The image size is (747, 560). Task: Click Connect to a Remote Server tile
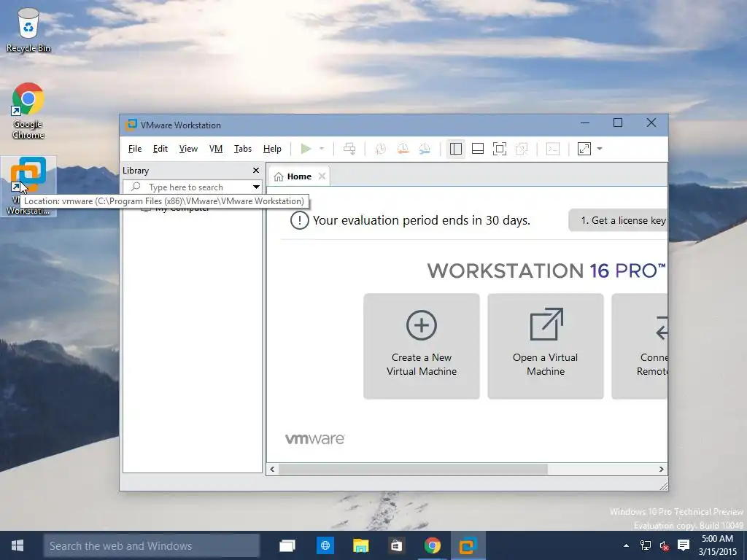coord(639,346)
